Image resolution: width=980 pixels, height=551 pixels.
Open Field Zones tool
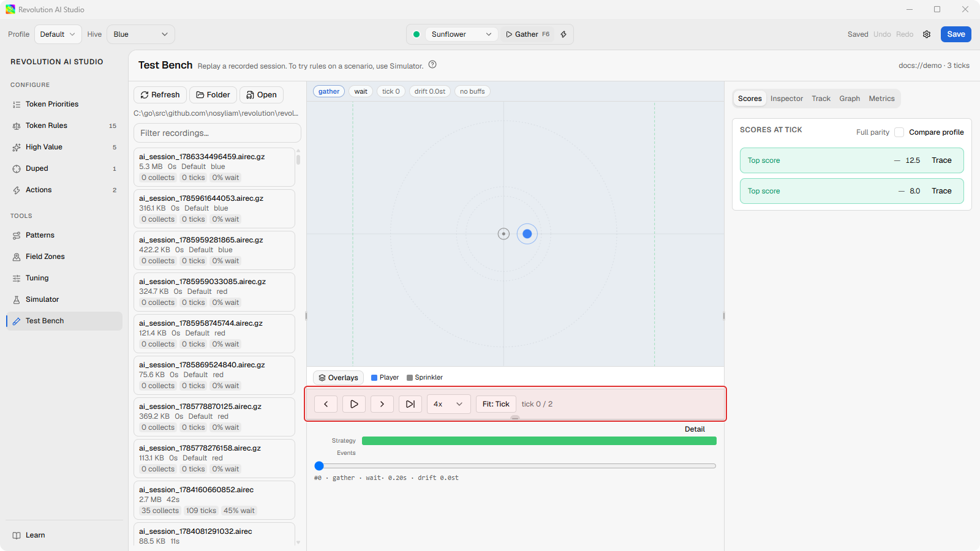[x=64, y=257]
